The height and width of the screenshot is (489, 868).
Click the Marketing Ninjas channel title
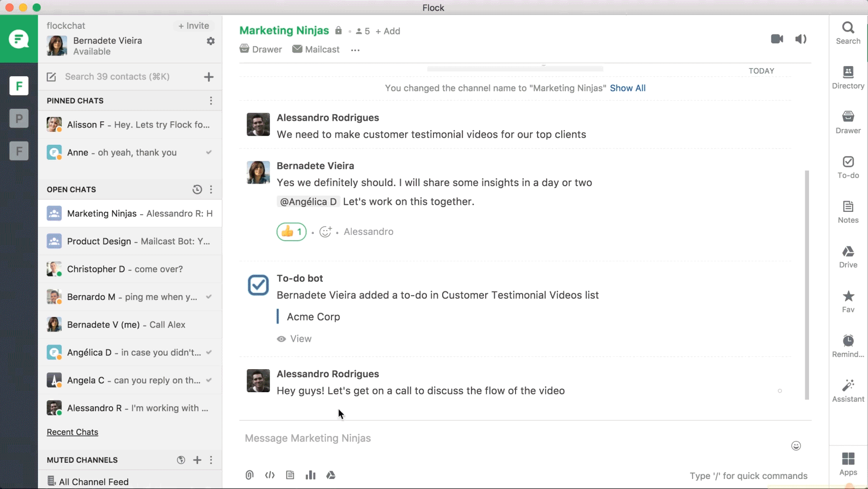tap(284, 31)
